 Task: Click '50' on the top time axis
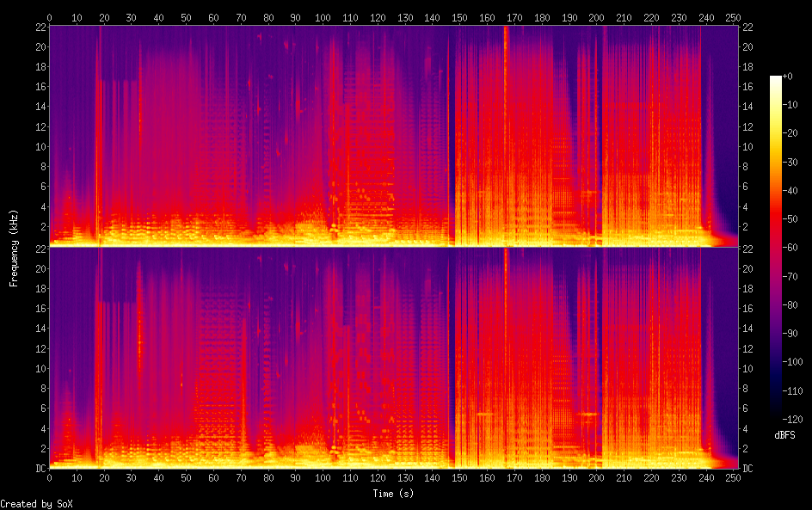(x=186, y=17)
